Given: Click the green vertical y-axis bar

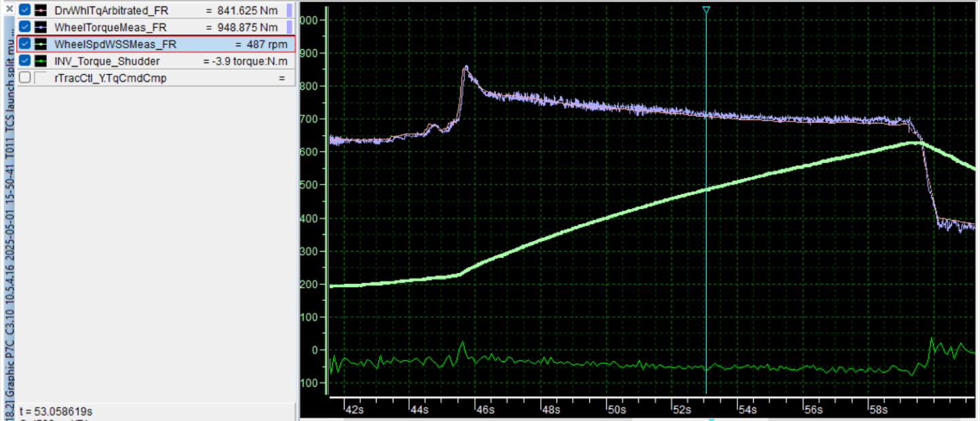Looking at the screenshot, I should (x=328, y=200).
